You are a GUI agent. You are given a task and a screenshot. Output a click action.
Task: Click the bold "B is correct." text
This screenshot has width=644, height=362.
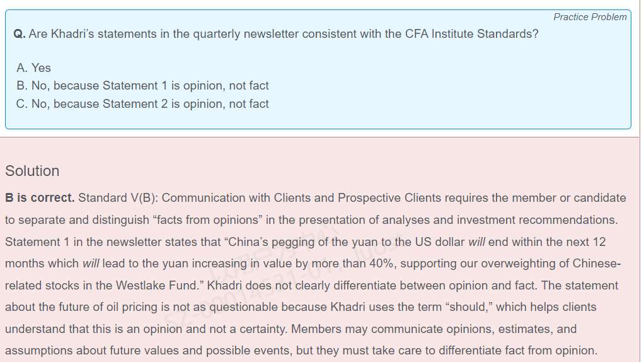click(x=40, y=198)
